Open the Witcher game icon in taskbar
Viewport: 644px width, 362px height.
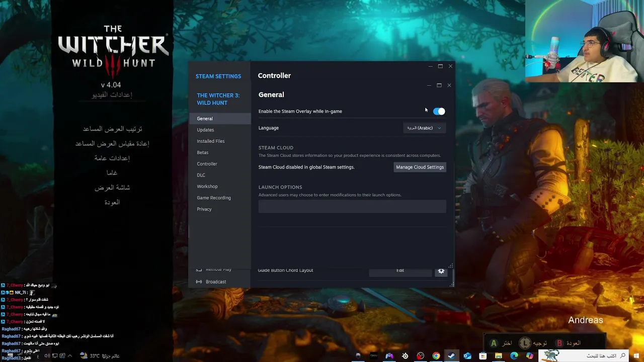tap(358, 356)
